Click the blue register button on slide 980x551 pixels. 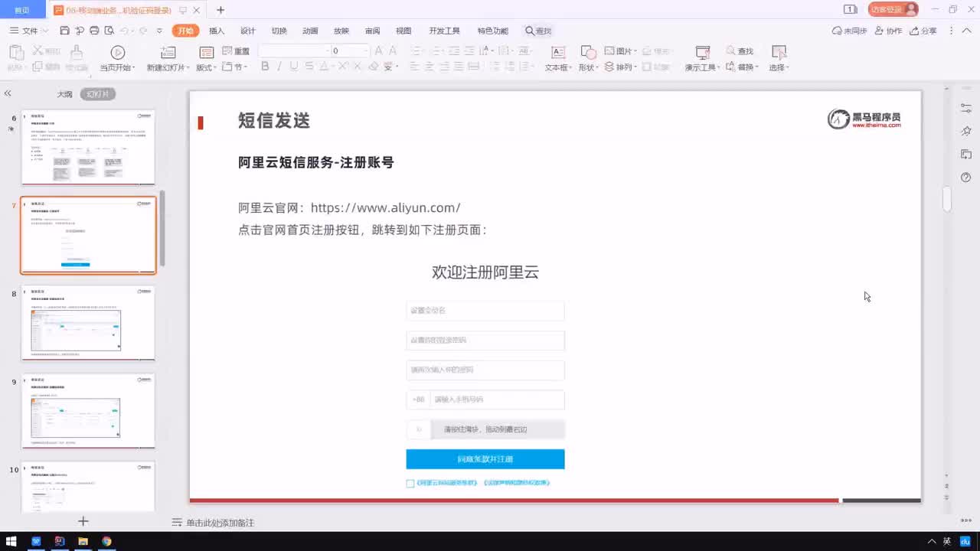point(485,459)
